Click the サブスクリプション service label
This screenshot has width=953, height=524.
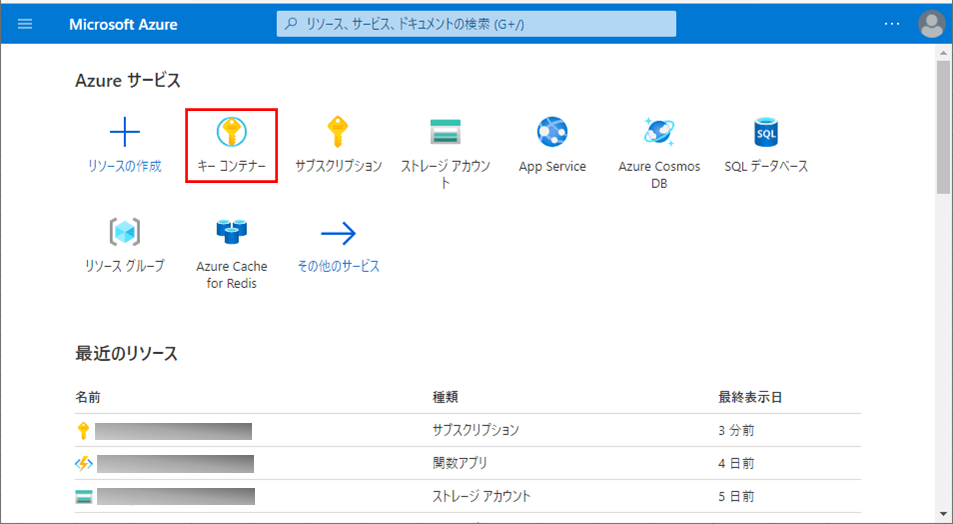pyautogui.click(x=339, y=166)
